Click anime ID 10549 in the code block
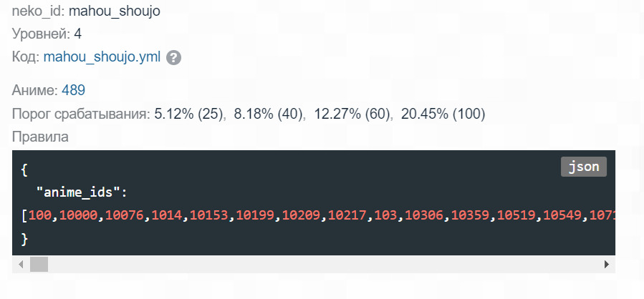 pyautogui.click(x=561, y=215)
